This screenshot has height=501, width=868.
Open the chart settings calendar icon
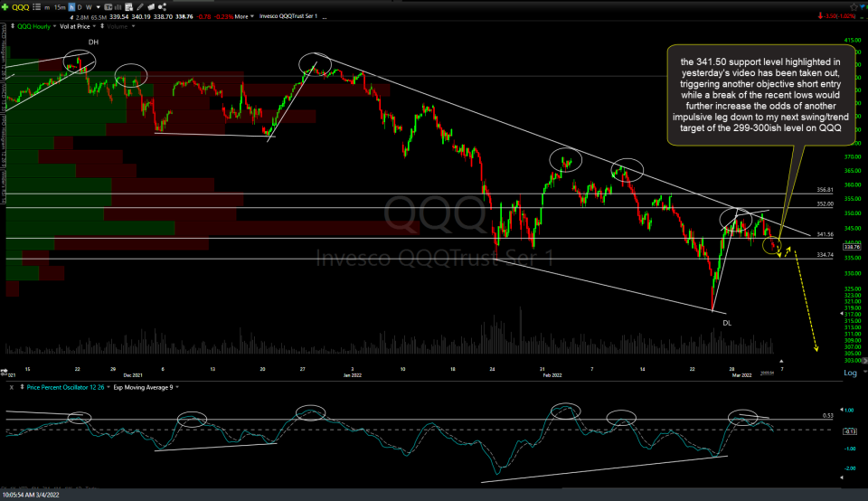pos(128,7)
